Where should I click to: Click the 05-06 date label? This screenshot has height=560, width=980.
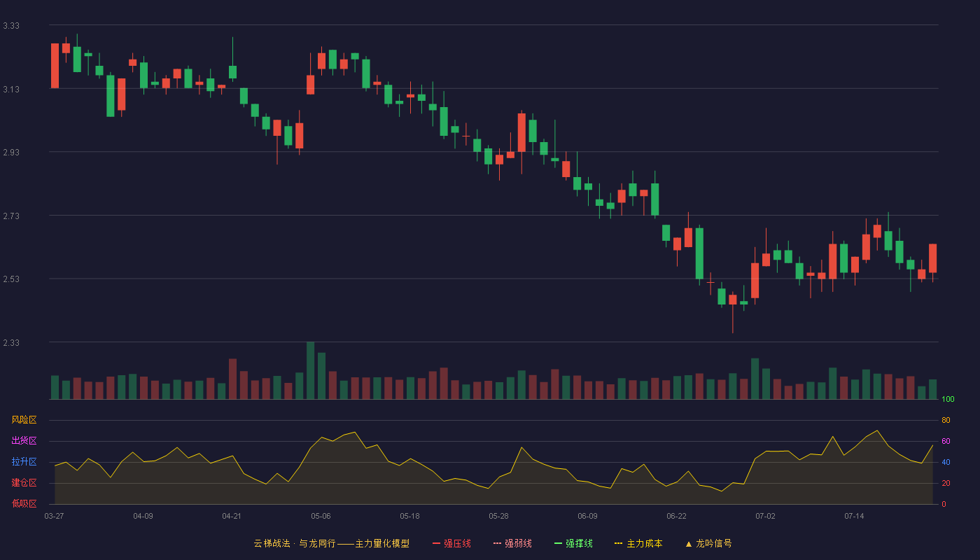pos(321,516)
